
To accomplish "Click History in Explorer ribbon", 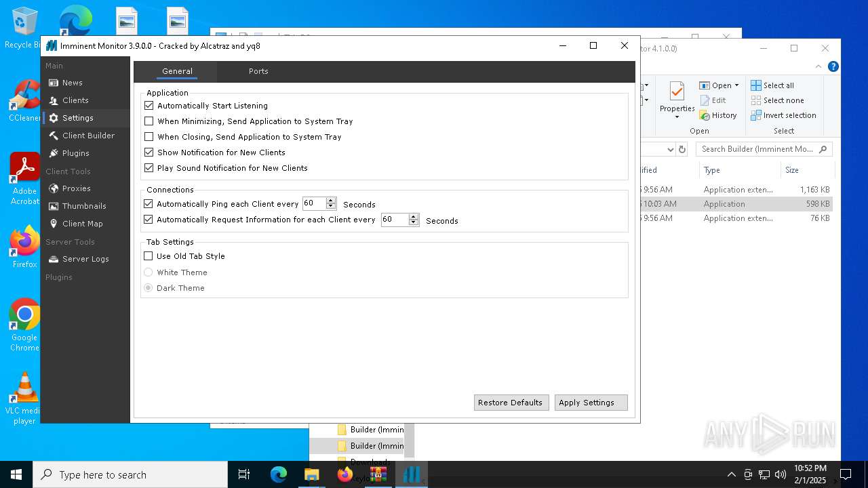I will 718,115.
